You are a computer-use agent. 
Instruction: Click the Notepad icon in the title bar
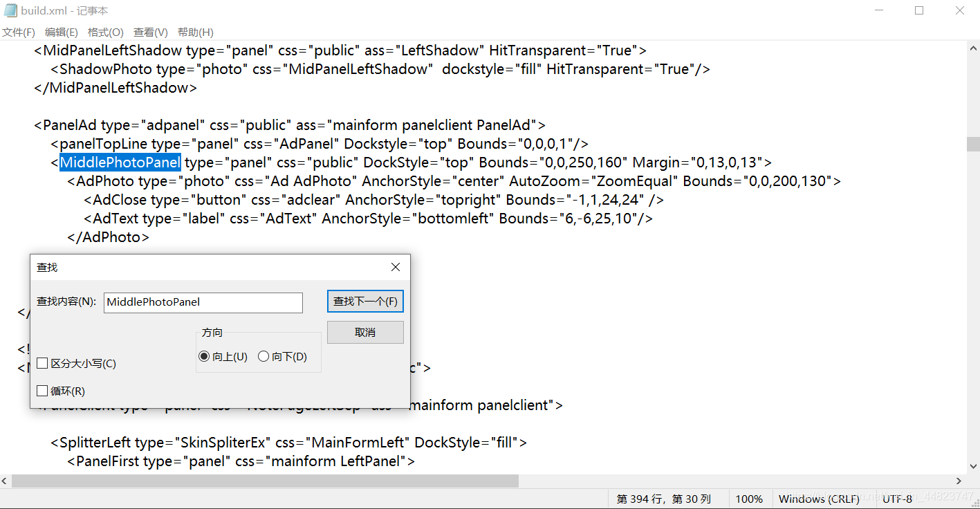coord(10,10)
